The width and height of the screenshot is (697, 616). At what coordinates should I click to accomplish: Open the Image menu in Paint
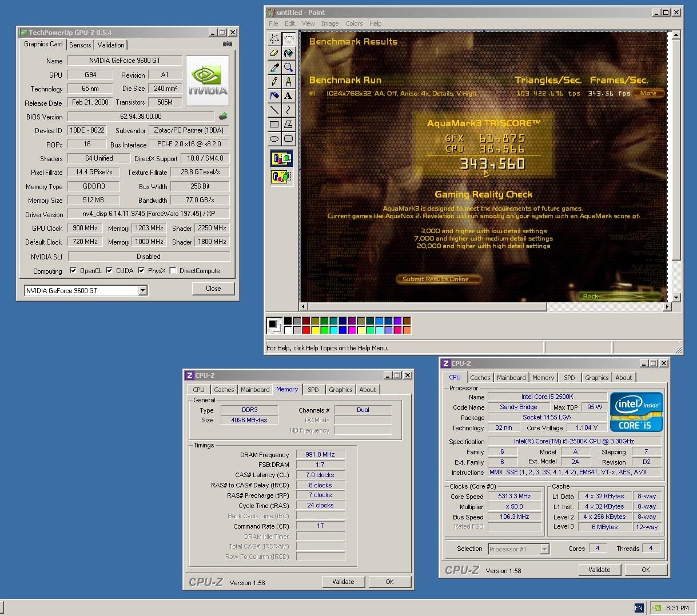click(330, 23)
